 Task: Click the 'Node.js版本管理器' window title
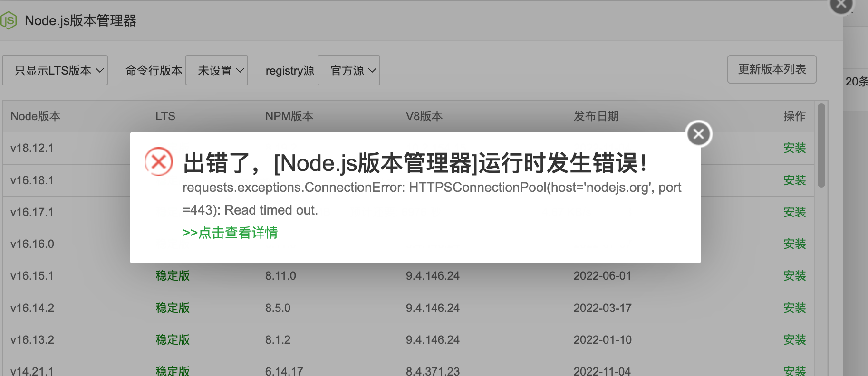[x=80, y=21]
